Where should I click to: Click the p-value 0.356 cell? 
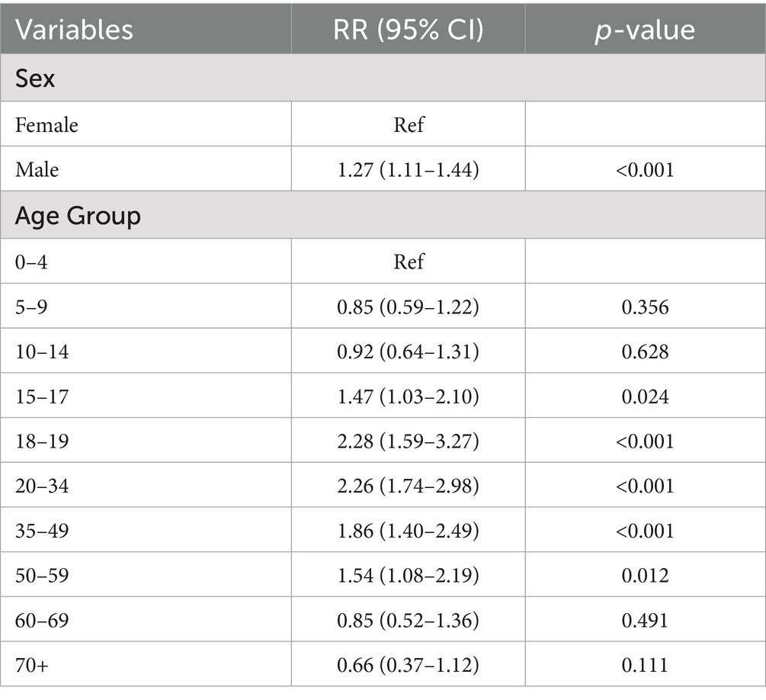[x=645, y=307]
